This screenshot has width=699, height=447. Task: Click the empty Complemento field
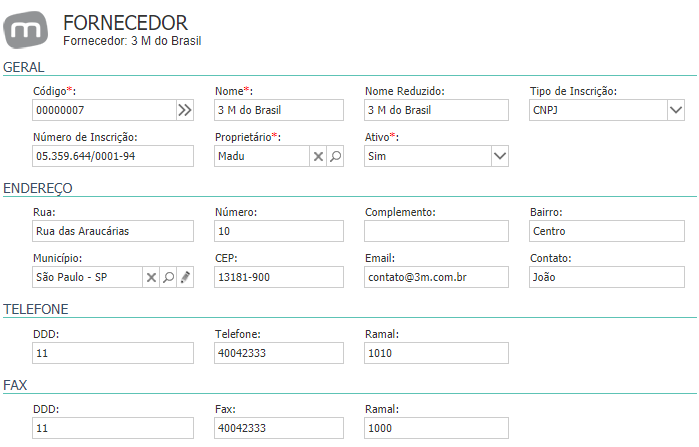tap(436, 231)
